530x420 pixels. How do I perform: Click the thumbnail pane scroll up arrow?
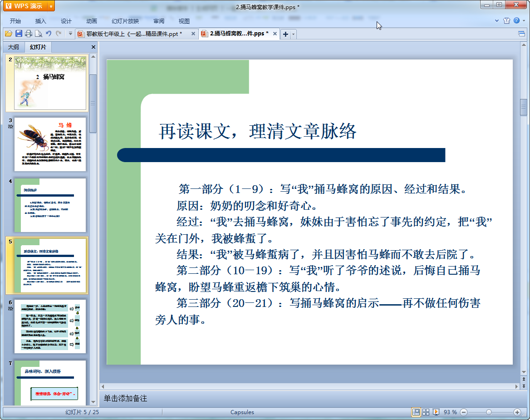click(x=93, y=57)
